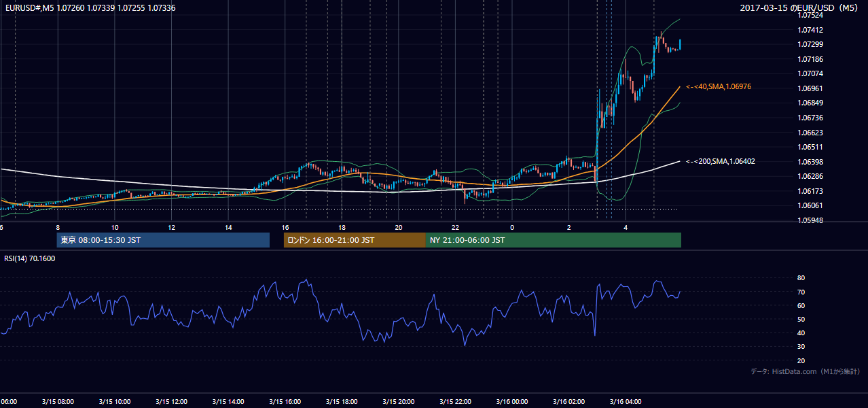
Task: Click the 3/15 12:00 time axis label
Action: click(171, 402)
